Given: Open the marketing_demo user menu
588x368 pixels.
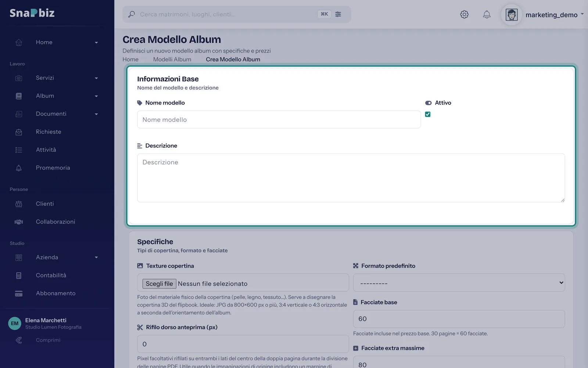Looking at the screenshot, I should click(x=555, y=15).
